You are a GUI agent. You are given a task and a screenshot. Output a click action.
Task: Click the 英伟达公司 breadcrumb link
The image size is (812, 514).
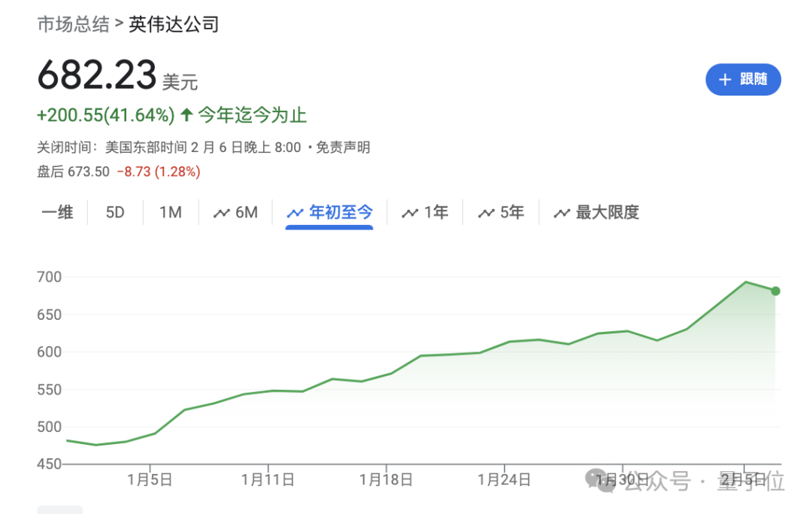click(171, 24)
